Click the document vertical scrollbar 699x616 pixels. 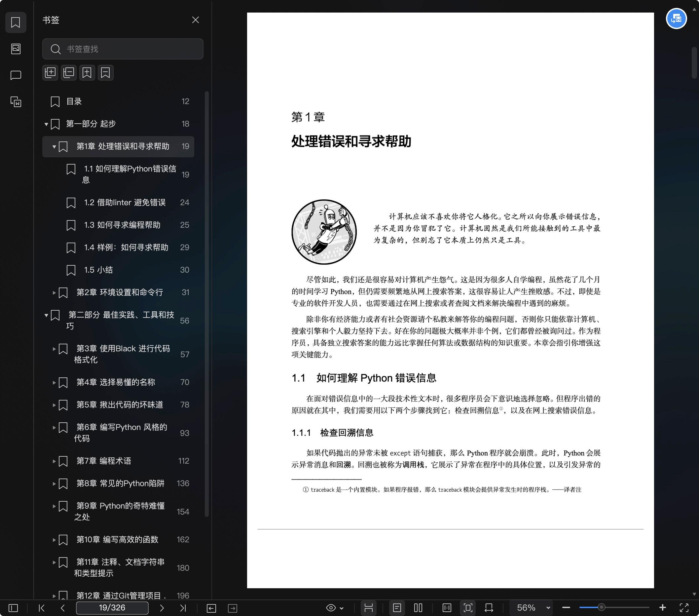click(694, 63)
